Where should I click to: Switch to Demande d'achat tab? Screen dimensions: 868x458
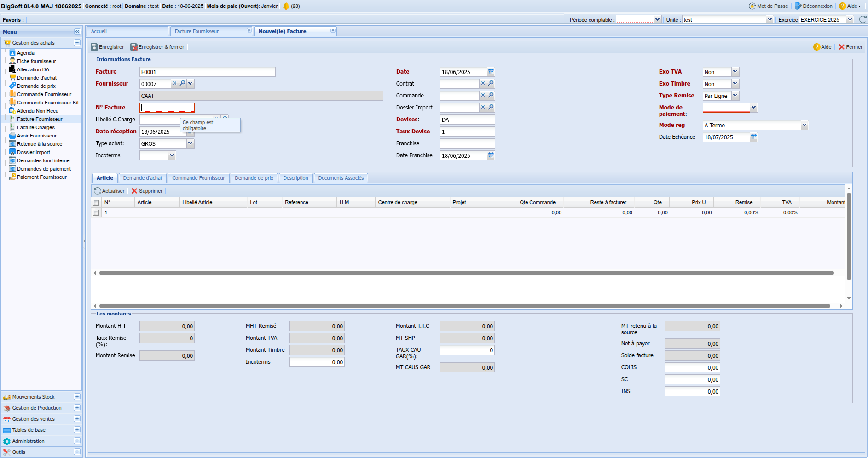[143, 178]
